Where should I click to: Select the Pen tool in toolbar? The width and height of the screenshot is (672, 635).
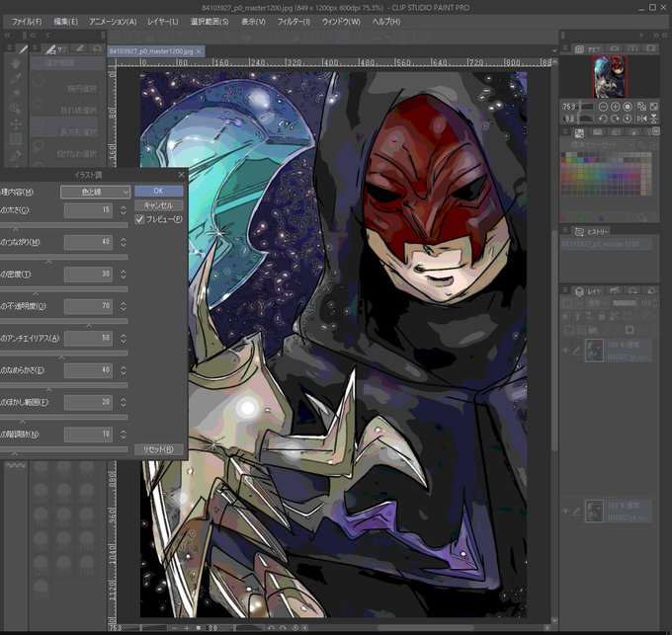coord(16,155)
